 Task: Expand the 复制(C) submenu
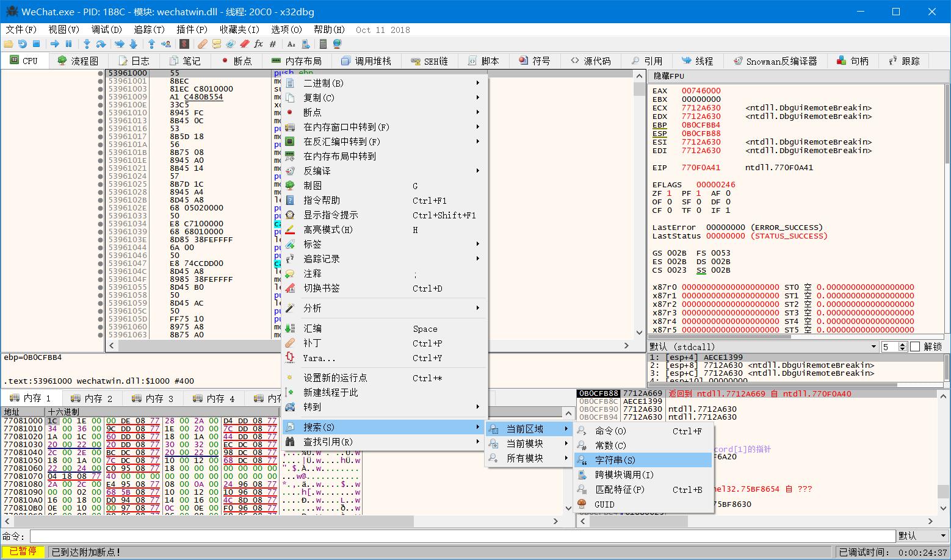click(385, 98)
